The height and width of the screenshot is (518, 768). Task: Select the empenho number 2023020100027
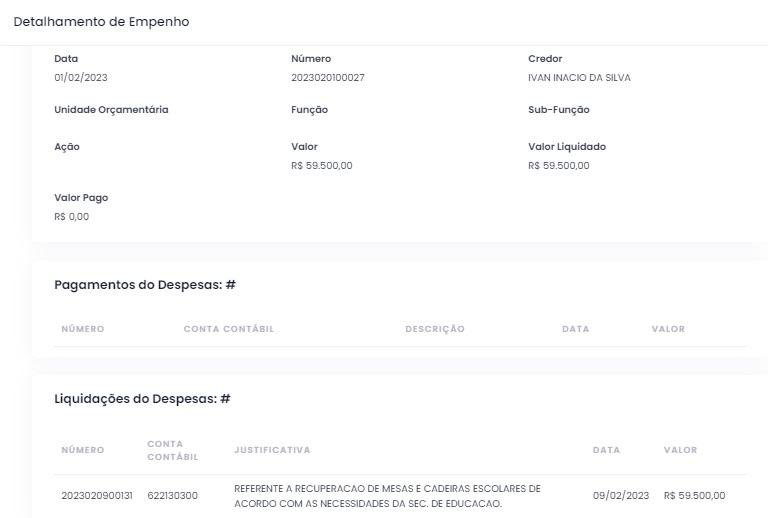(x=327, y=78)
